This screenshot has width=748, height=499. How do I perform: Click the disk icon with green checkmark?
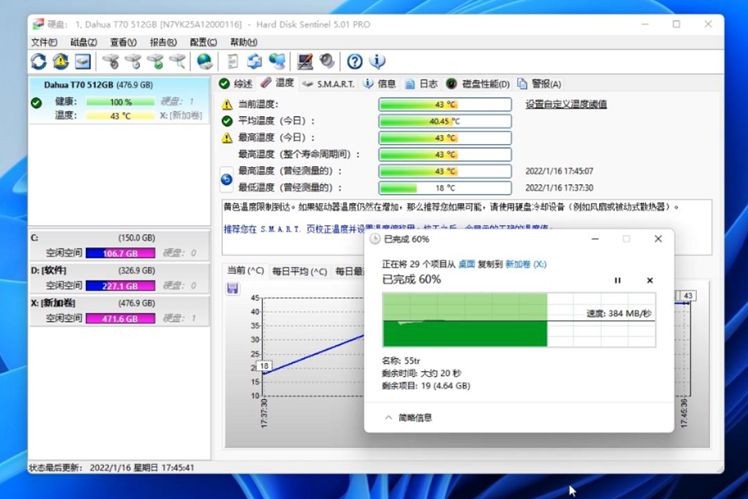(x=156, y=62)
